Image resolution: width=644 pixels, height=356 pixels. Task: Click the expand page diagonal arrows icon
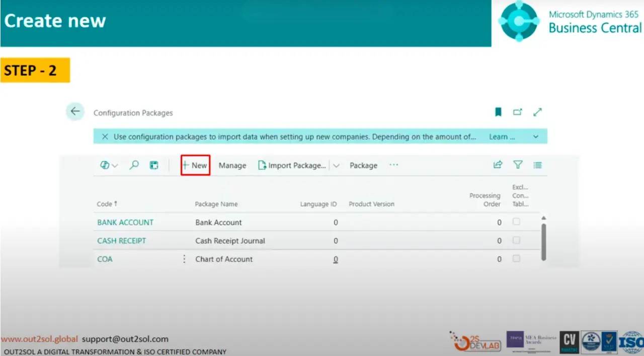pos(537,112)
